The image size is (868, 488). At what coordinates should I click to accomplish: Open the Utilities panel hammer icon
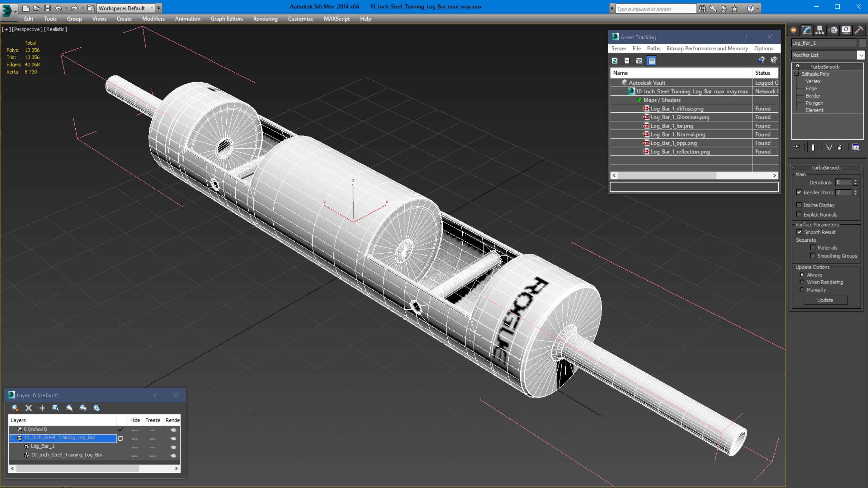click(x=859, y=30)
